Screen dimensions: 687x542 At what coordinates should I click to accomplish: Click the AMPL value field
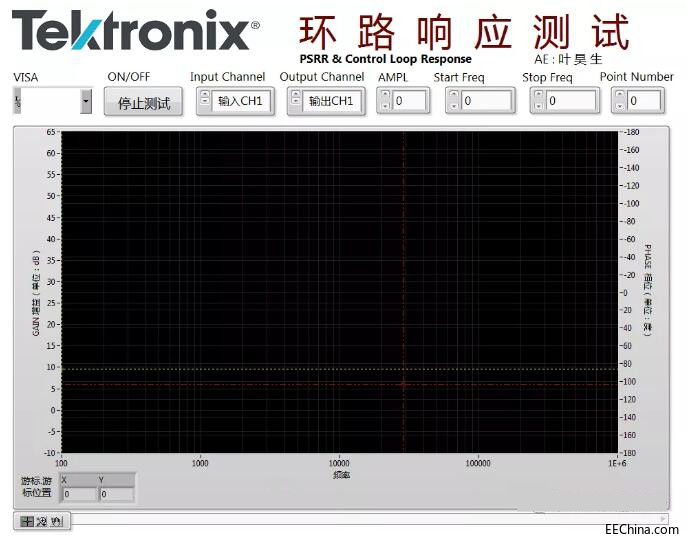(409, 101)
